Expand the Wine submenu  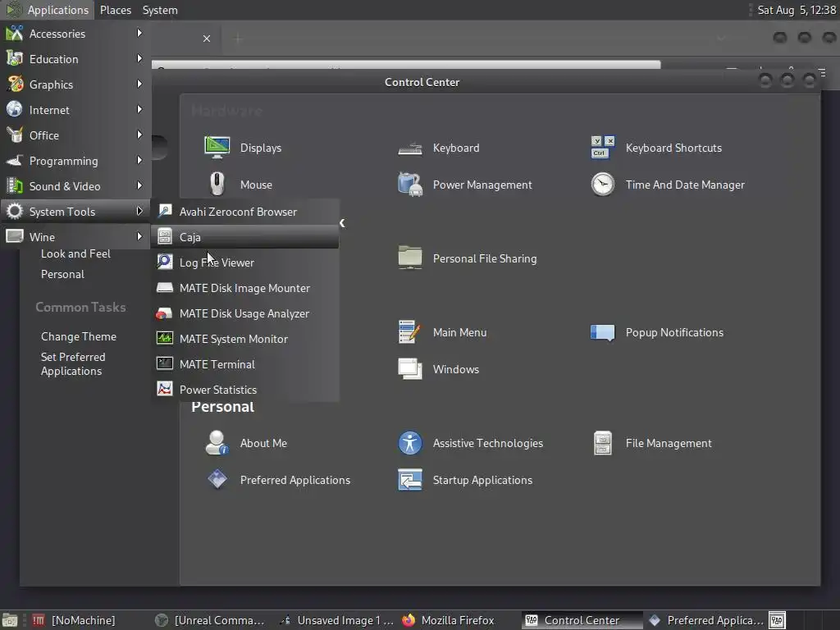click(75, 237)
